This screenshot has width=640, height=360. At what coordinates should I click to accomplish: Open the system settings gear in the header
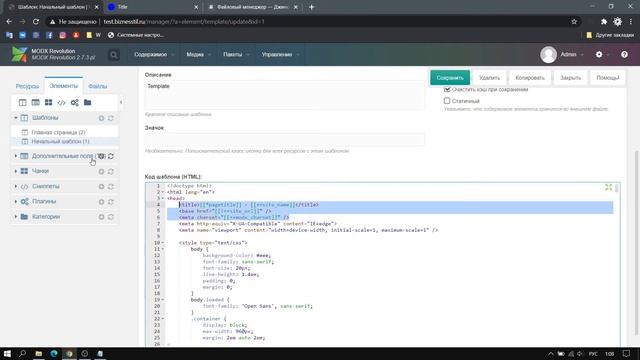(x=599, y=54)
